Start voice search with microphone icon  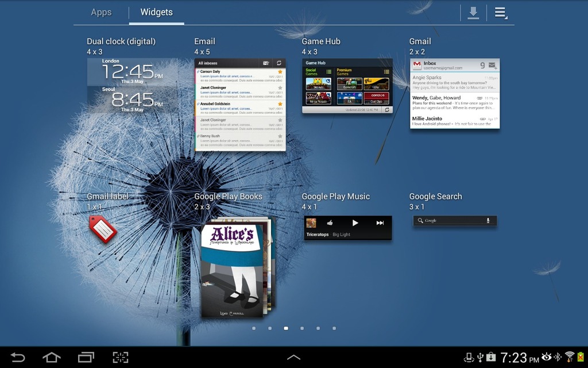(488, 221)
